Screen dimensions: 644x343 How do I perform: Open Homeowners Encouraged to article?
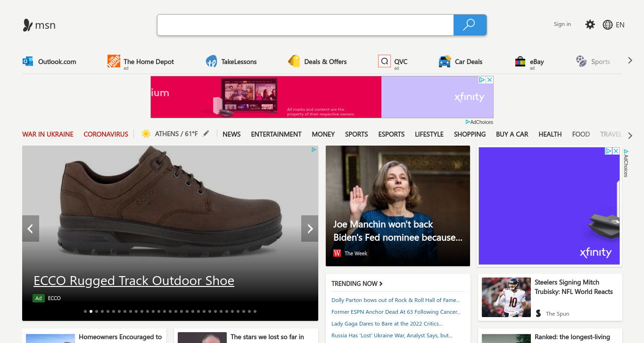click(120, 337)
